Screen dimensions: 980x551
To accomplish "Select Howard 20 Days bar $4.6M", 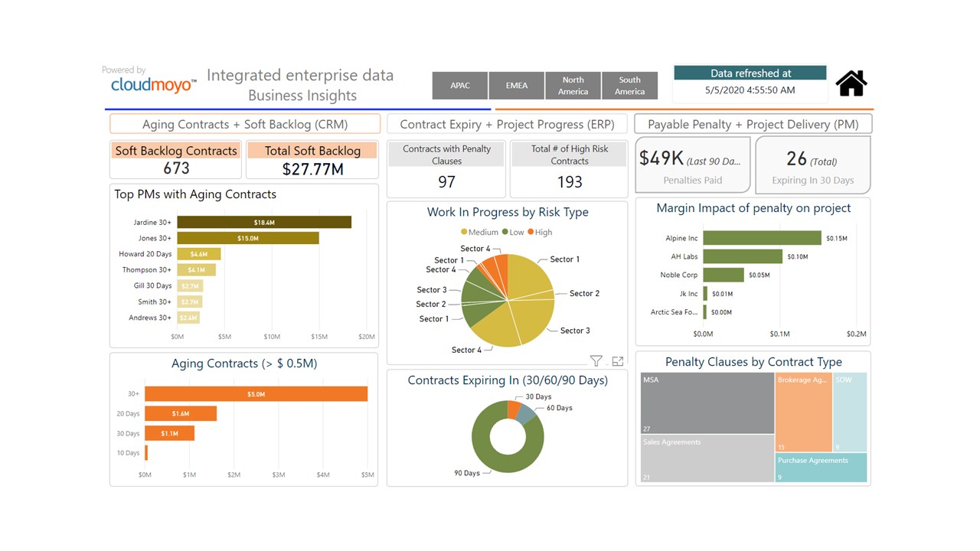I will coord(199,254).
